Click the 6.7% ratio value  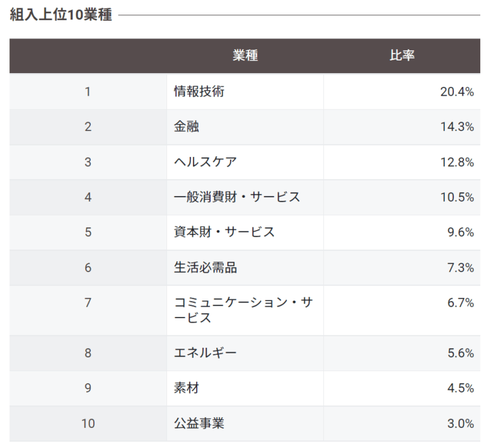tap(460, 302)
